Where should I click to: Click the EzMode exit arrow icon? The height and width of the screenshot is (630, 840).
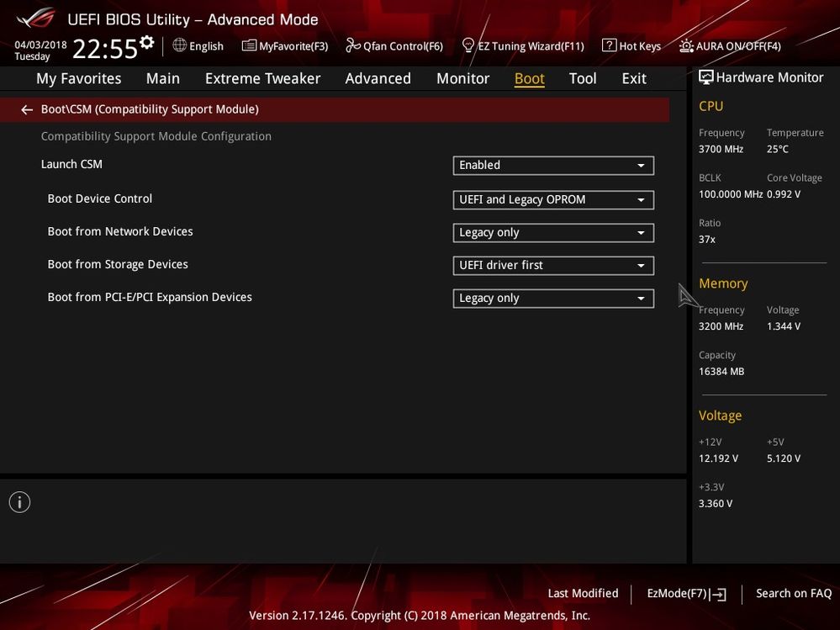pos(718,594)
